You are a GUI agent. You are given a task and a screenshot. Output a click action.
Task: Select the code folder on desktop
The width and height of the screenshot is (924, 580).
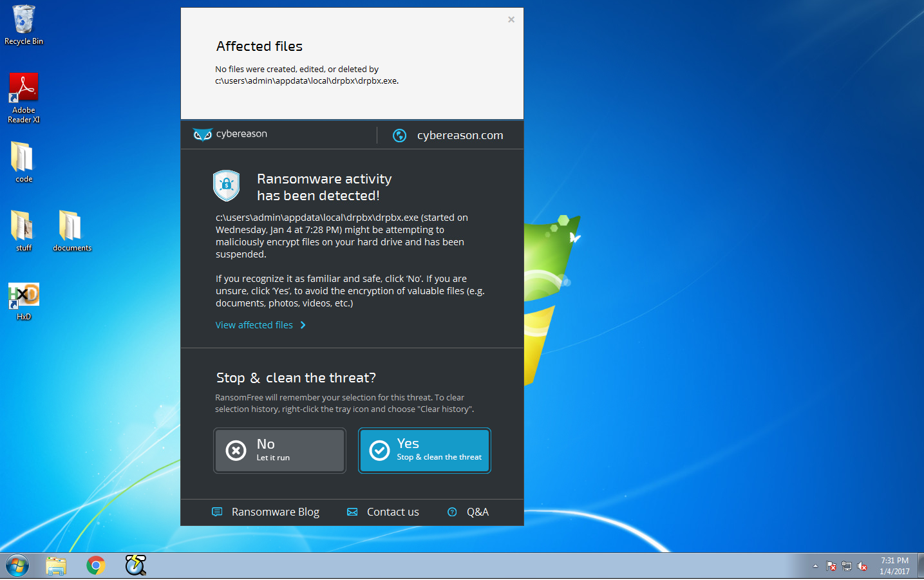(24, 162)
